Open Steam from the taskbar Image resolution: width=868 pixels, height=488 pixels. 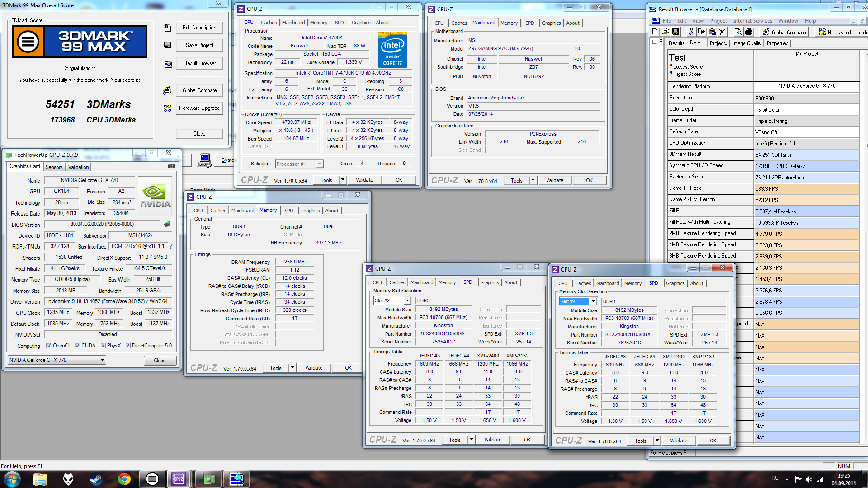[x=96, y=479]
